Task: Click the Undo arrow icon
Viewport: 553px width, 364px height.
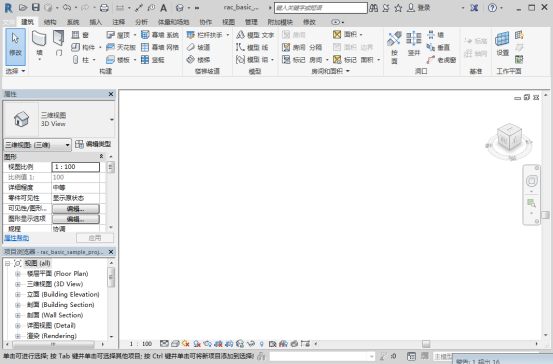Action: (66, 7)
